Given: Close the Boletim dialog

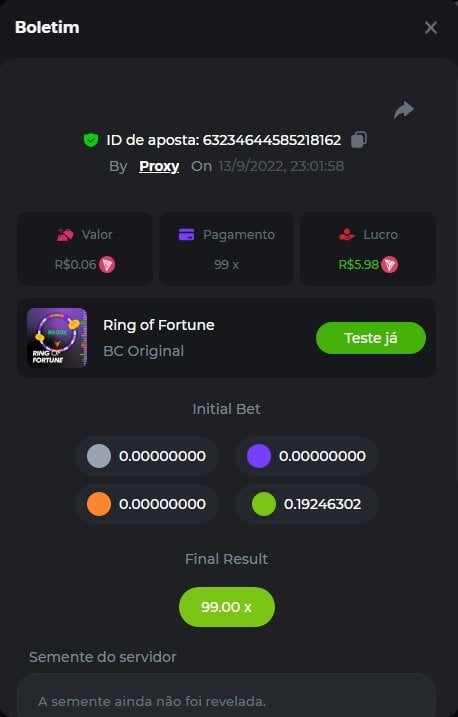Looking at the screenshot, I should (431, 27).
